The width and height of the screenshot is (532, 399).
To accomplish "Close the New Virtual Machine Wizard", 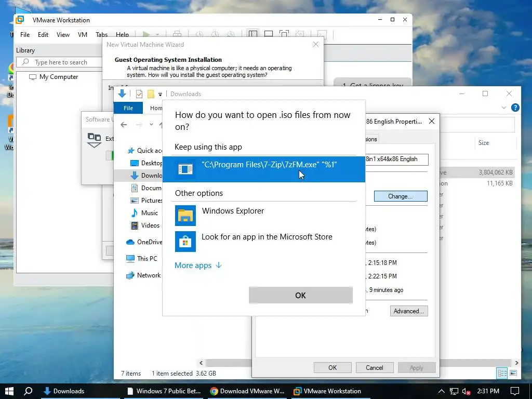I will 315,45.
